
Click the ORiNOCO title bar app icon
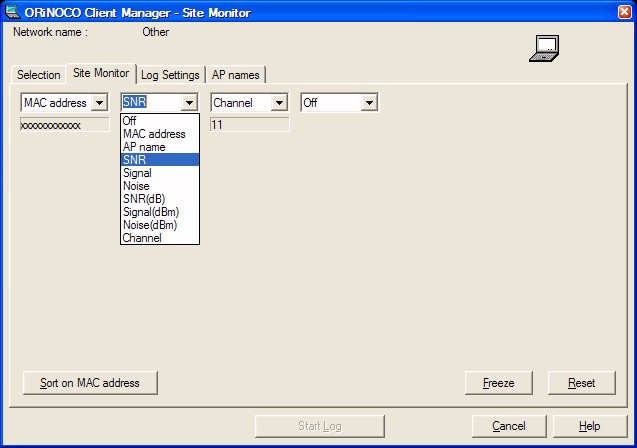coord(13,12)
